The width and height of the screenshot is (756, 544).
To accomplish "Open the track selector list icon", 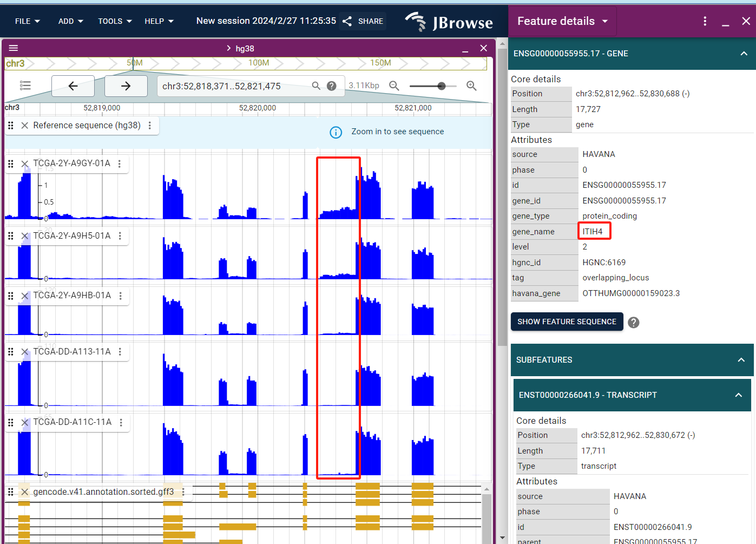I will click(25, 86).
